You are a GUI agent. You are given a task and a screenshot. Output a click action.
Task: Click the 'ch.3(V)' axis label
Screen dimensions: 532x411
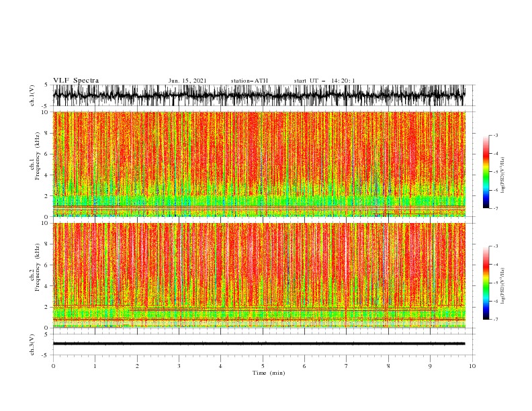[32, 345]
